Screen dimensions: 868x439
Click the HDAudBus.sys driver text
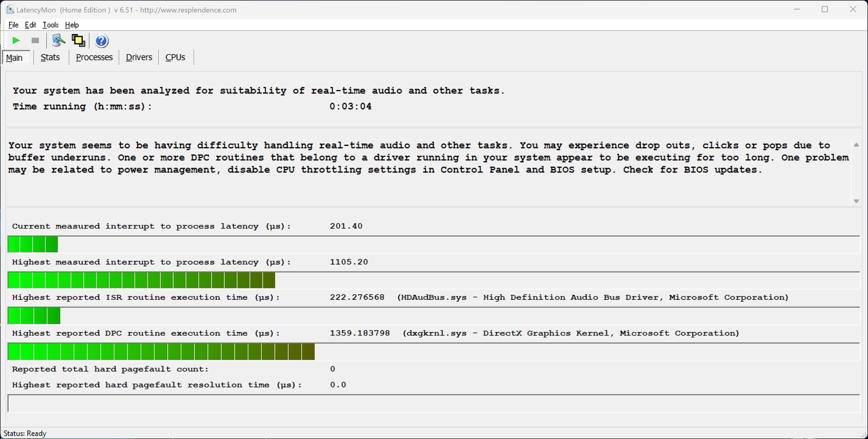tap(593, 298)
